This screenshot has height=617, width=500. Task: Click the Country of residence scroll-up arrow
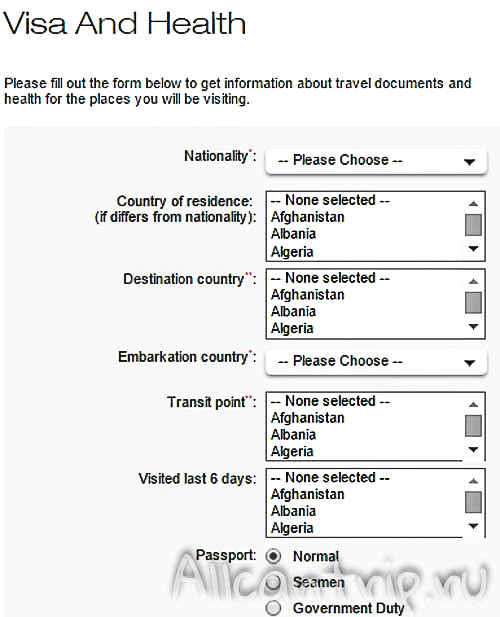pos(474,203)
